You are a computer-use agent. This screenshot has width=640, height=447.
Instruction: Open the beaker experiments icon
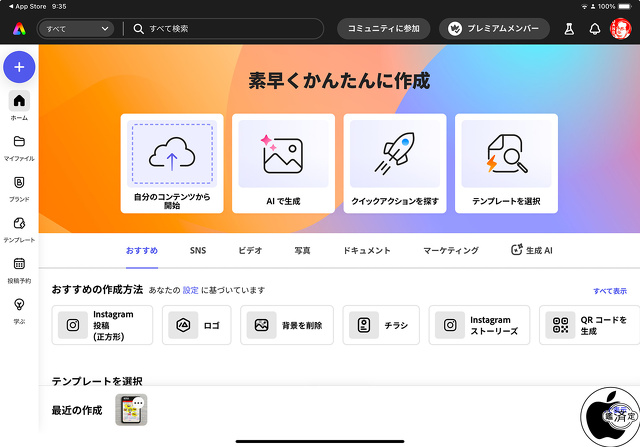pyautogui.click(x=569, y=29)
